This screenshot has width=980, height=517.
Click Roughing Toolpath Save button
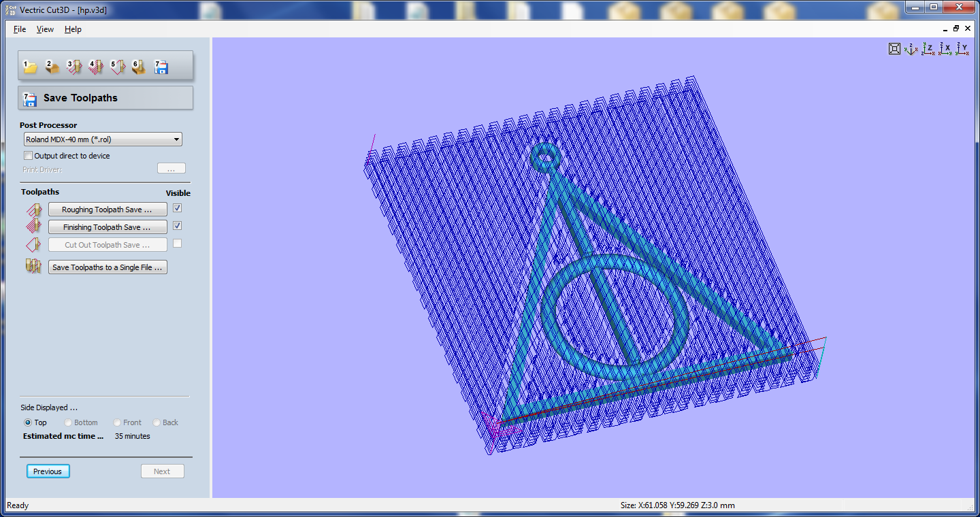click(x=108, y=210)
